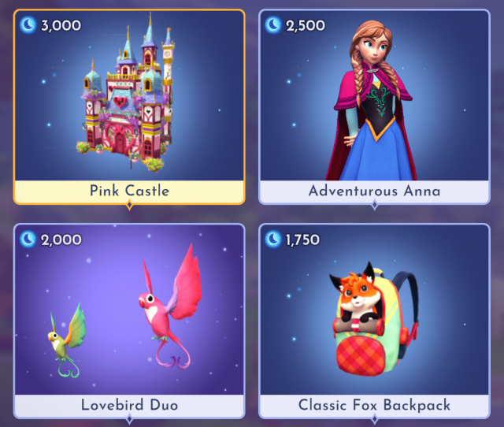504x427 pixels.
Task: Open the Adventurous Anna name label
Action: [375, 191]
